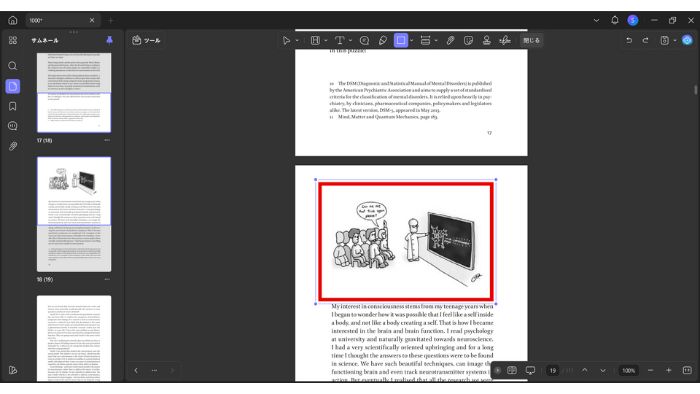Image resolution: width=700 pixels, height=394 pixels.
Task: Close the 1000* document tab
Action: 92,20
